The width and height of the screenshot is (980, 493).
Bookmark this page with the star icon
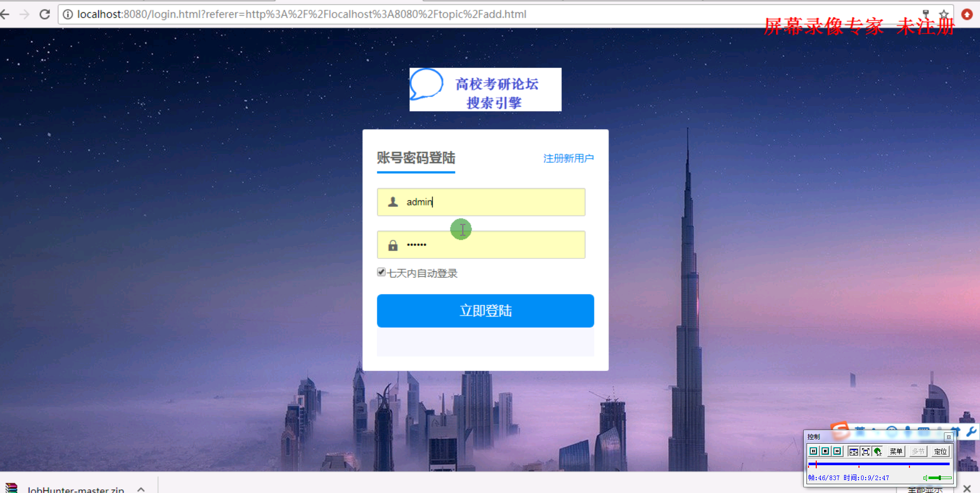point(944,14)
